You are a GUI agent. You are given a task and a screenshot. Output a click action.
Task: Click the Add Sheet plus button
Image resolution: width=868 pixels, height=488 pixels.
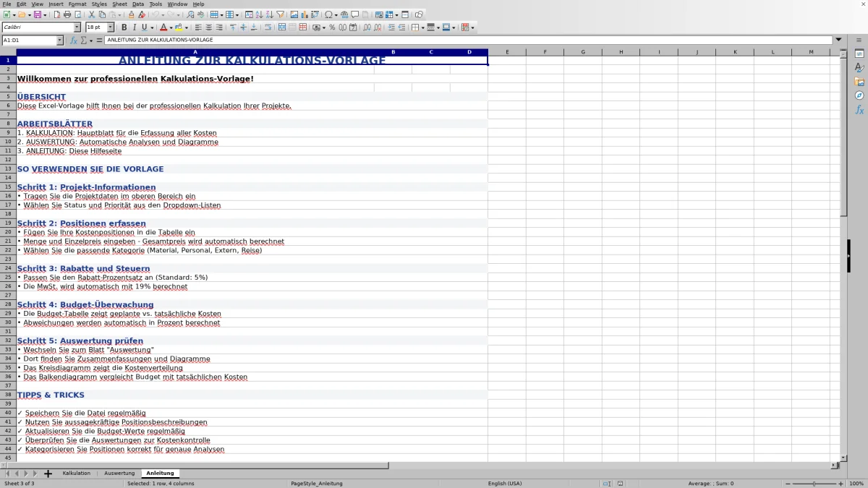(47, 473)
